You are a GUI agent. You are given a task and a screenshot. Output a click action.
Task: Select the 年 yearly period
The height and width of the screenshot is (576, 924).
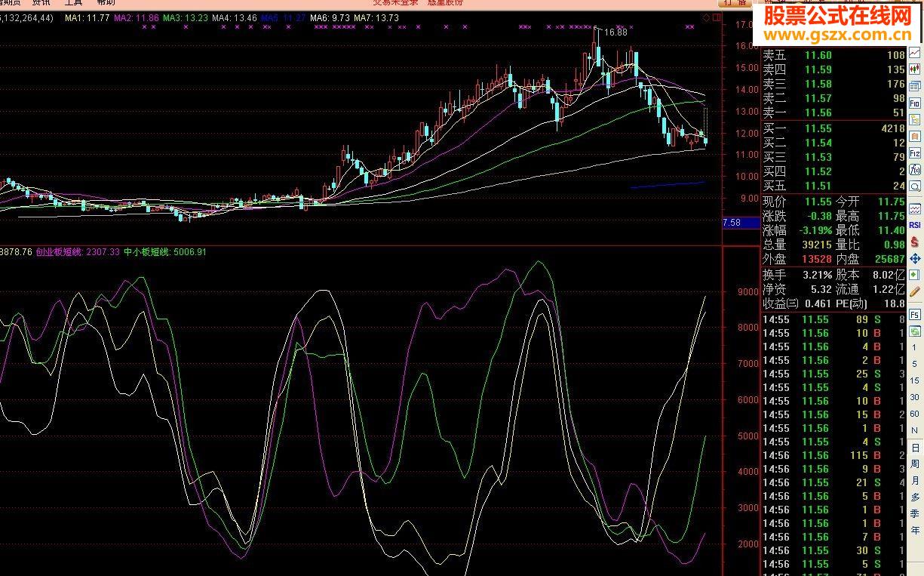[915, 530]
